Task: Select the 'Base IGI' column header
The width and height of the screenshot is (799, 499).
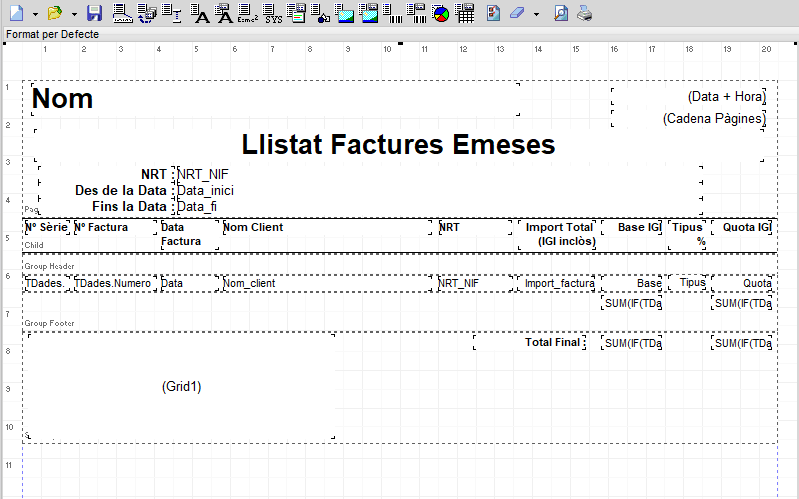Action: [632, 227]
